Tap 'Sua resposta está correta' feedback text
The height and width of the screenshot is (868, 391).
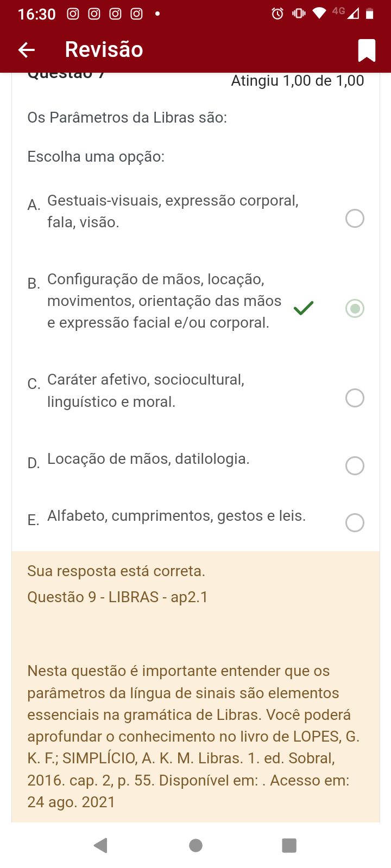pyautogui.click(x=116, y=571)
